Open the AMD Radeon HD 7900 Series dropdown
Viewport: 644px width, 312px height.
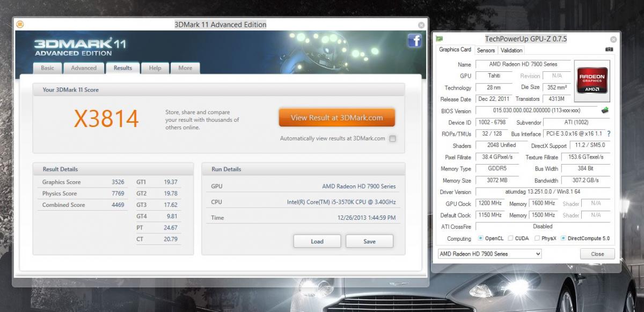click(x=489, y=254)
